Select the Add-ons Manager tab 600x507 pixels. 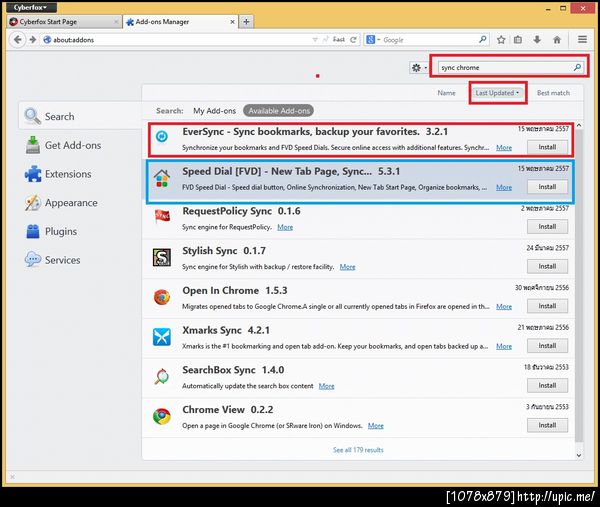coord(180,22)
